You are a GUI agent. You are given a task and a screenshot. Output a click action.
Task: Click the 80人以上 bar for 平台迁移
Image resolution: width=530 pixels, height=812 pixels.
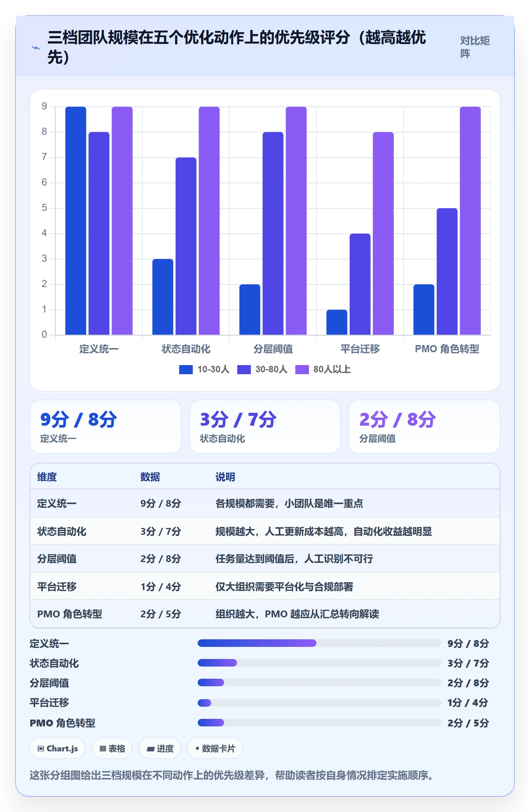tap(383, 233)
